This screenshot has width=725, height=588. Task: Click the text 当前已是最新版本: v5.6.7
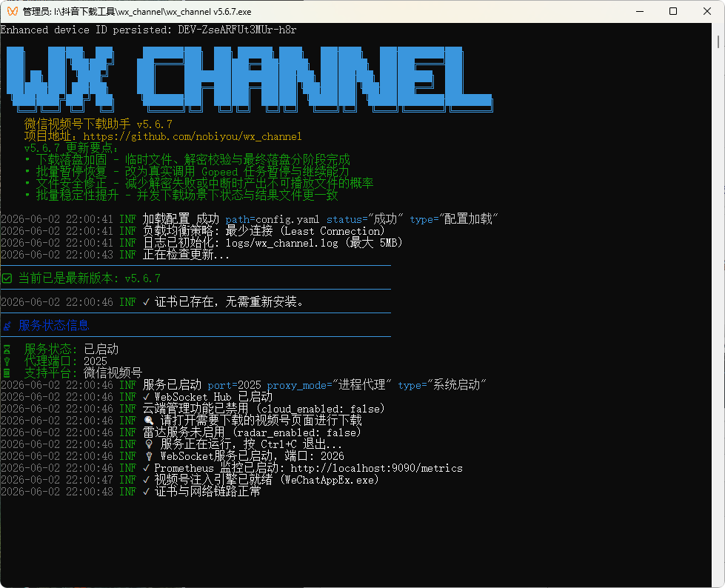pyautogui.click(x=90, y=278)
